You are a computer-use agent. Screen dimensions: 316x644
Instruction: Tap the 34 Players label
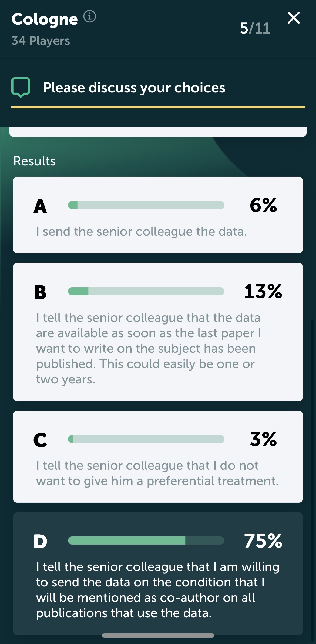coord(41,41)
